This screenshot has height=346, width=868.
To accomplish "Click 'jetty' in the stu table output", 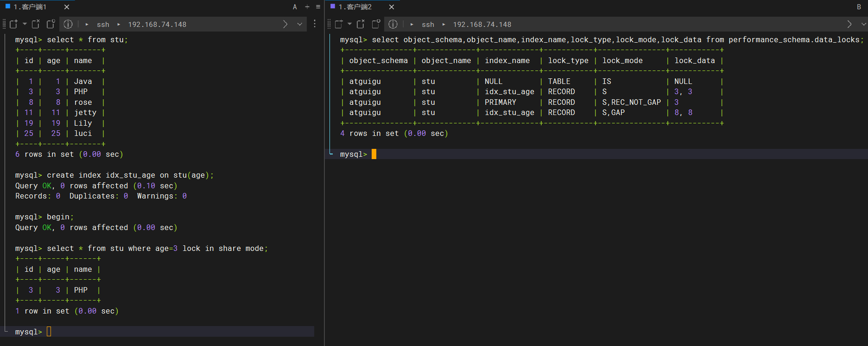I will coord(85,113).
